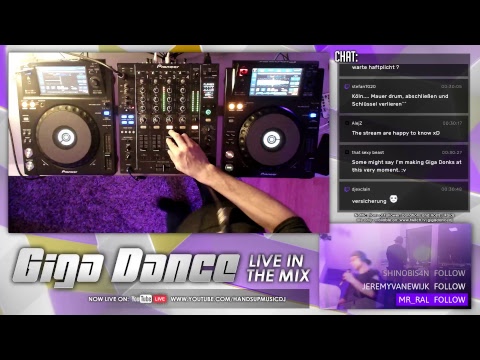Click the YouTube logo in the banner
This screenshot has height=360, width=480.
coord(142,299)
